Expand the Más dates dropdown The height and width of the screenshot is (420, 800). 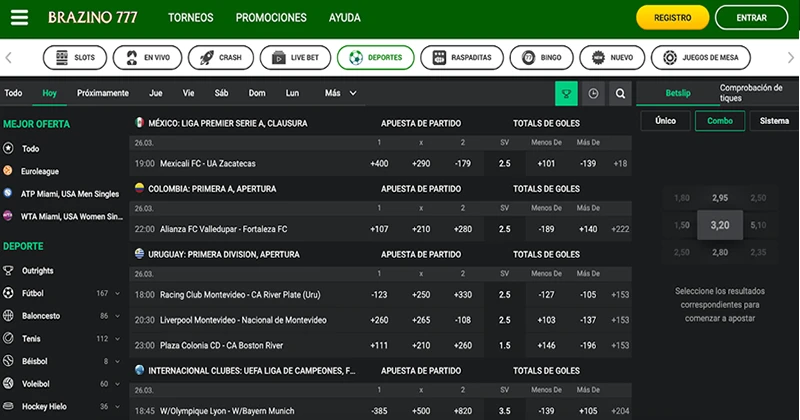pyautogui.click(x=340, y=93)
